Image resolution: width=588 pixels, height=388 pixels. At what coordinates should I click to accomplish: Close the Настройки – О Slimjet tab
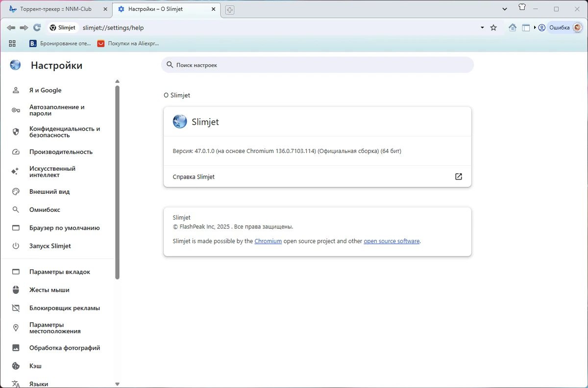tap(213, 9)
